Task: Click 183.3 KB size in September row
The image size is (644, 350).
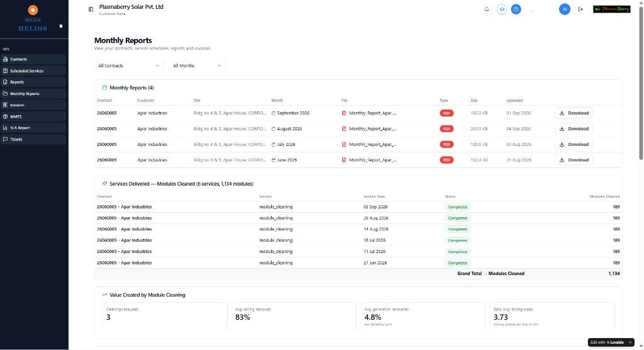Action: point(479,113)
